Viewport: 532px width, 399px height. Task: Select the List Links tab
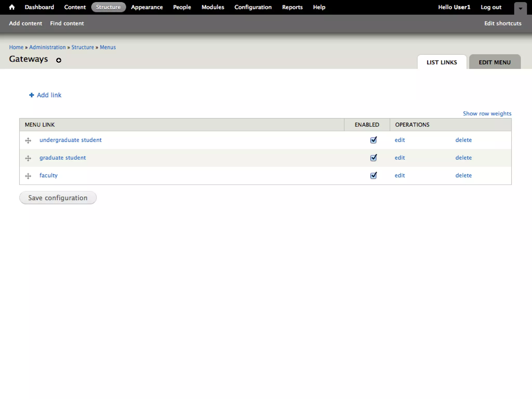point(442,62)
